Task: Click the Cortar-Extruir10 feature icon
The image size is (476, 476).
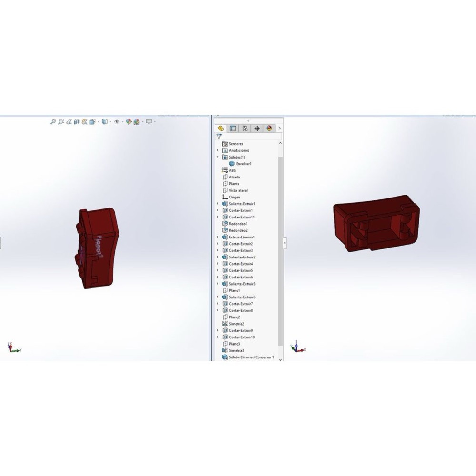Action: [225, 337]
